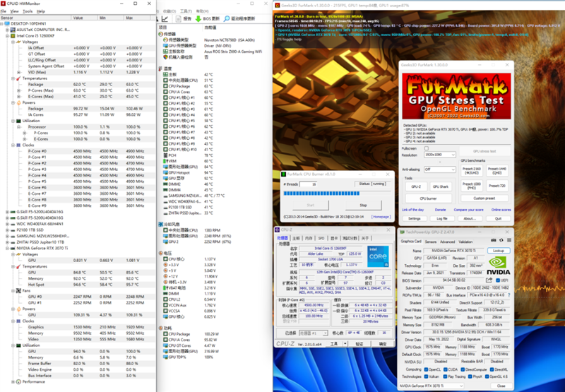Toggle the UEFI checkbox in GPU-Z
565x392 pixels.
tap(498, 280)
